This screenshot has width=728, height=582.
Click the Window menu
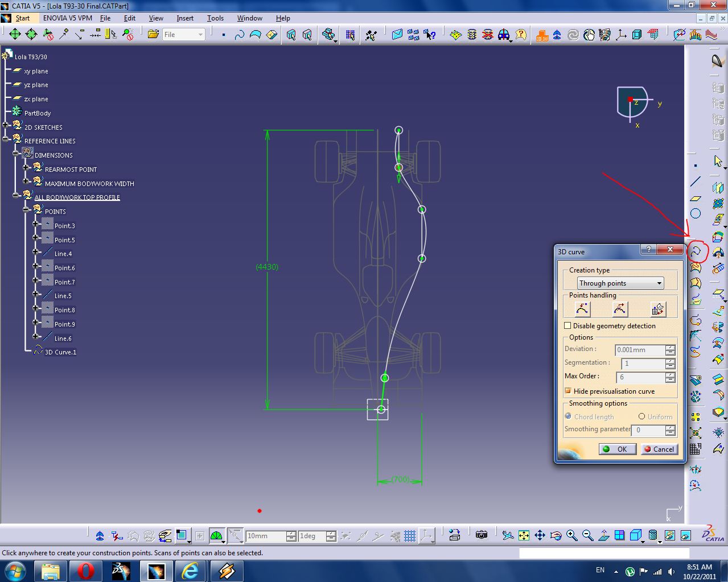tap(249, 18)
